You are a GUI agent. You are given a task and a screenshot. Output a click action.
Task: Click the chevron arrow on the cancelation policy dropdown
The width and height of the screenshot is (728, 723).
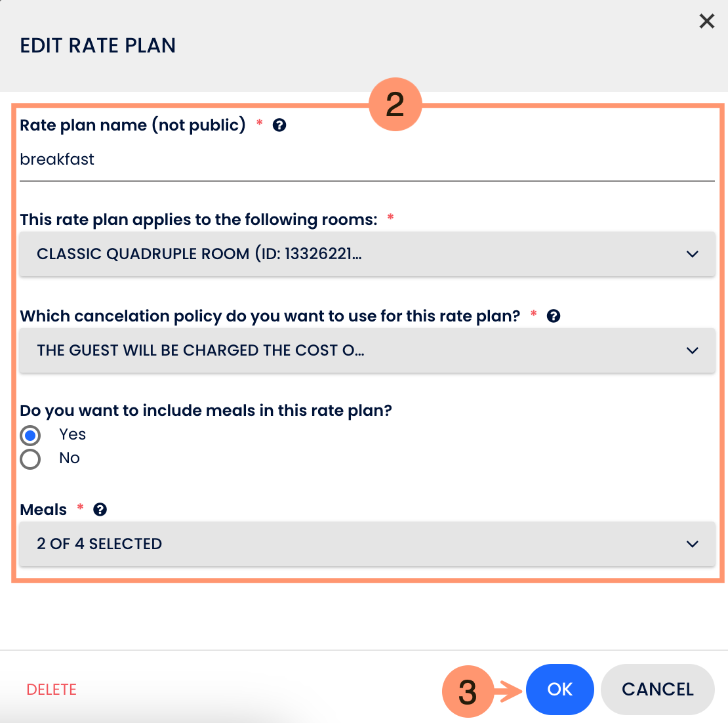click(692, 350)
